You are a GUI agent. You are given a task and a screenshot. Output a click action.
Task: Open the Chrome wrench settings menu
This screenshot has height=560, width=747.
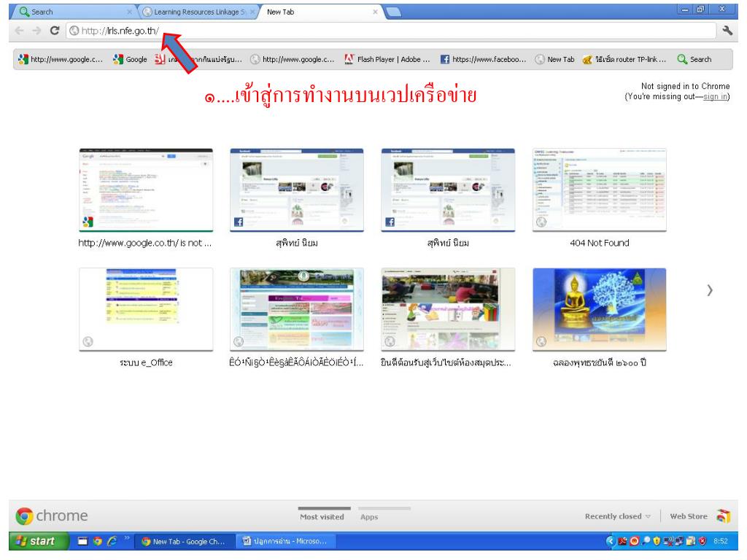click(x=727, y=31)
